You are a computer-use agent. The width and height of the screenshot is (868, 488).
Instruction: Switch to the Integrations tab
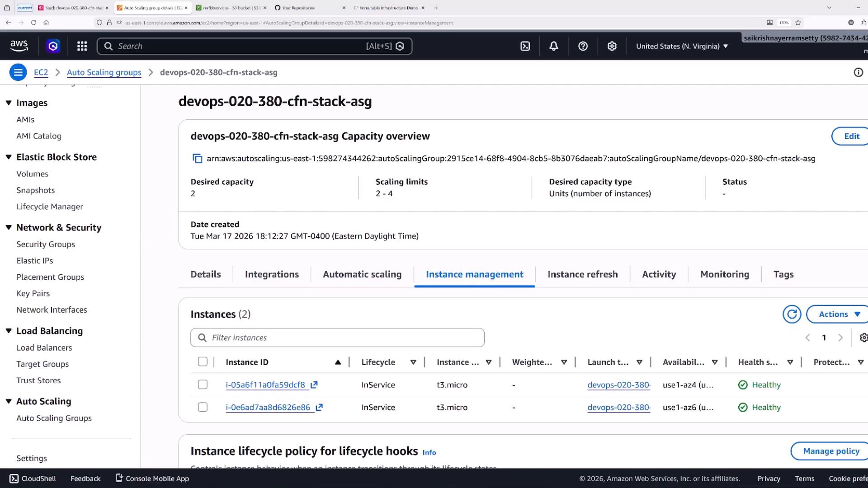tap(272, 274)
